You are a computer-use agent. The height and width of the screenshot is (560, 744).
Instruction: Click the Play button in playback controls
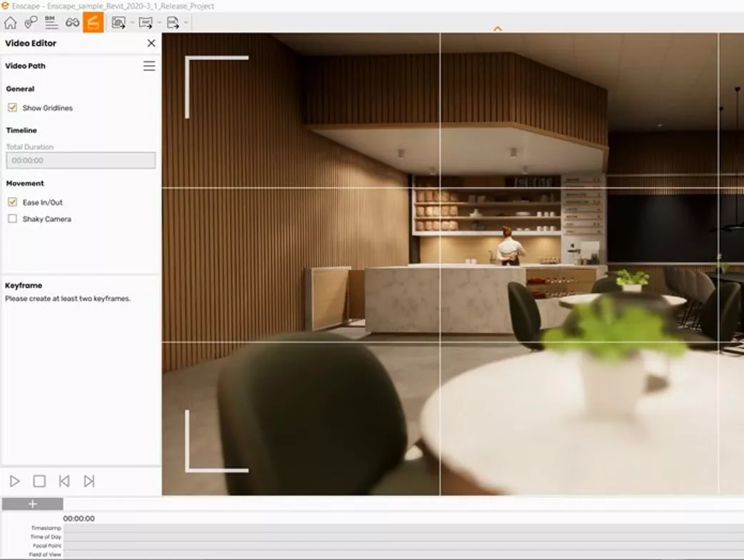point(15,481)
